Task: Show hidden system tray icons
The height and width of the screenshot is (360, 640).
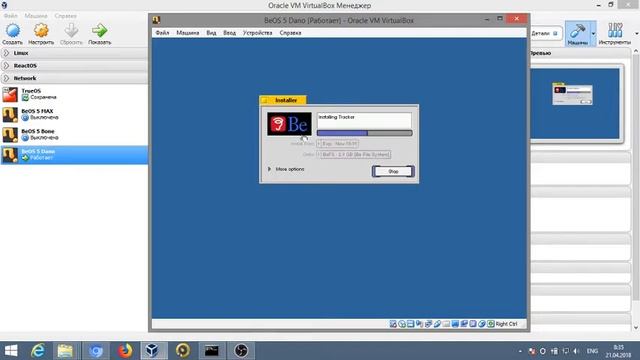Action: [520, 351]
